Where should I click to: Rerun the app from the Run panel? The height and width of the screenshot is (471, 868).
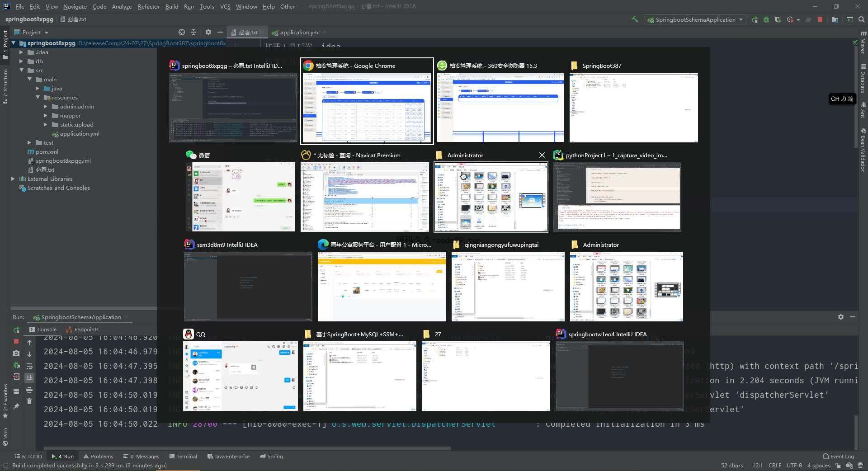[x=16, y=330]
